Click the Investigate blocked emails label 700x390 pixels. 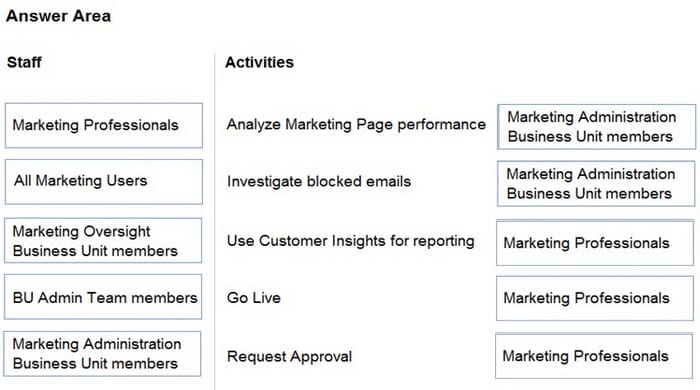(x=319, y=182)
